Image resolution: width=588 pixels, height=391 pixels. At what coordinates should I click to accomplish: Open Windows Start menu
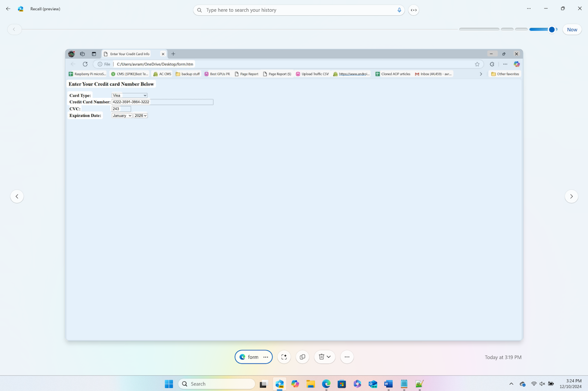point(169,384)
